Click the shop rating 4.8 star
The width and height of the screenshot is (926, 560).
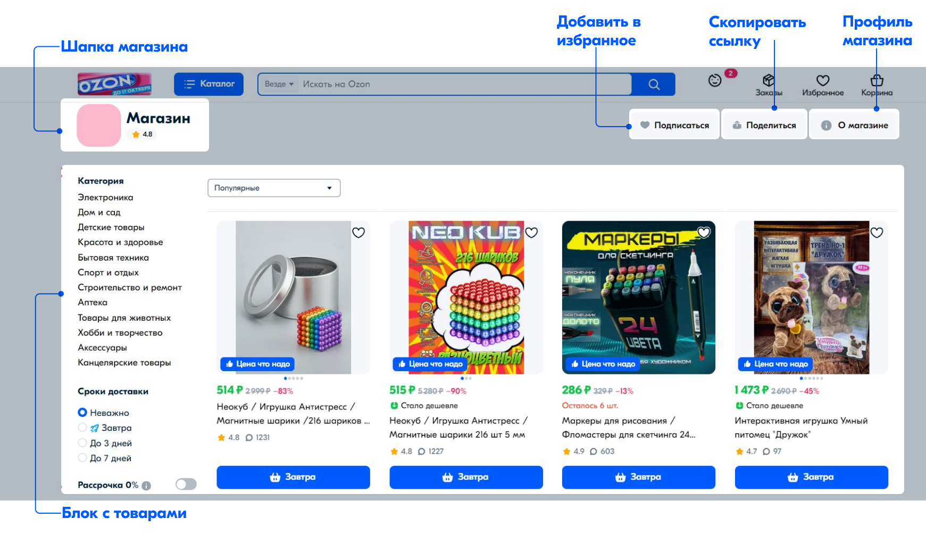click(x=136, y=135)
